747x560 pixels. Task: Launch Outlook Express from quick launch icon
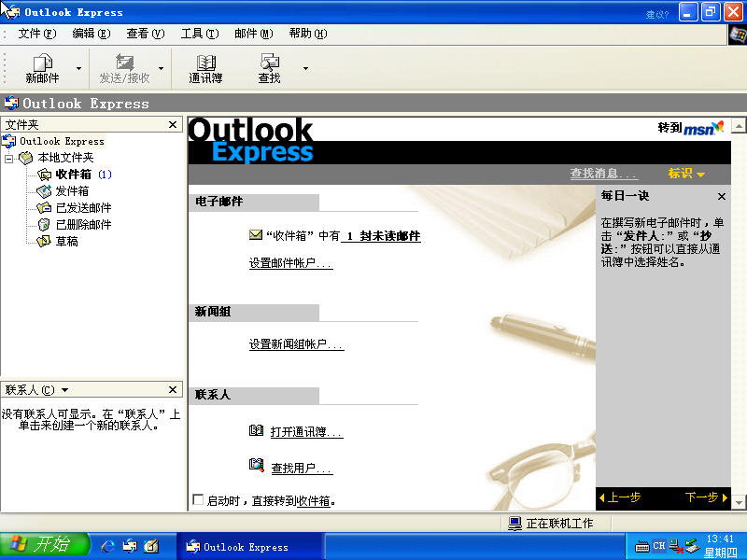coord(130,546)
